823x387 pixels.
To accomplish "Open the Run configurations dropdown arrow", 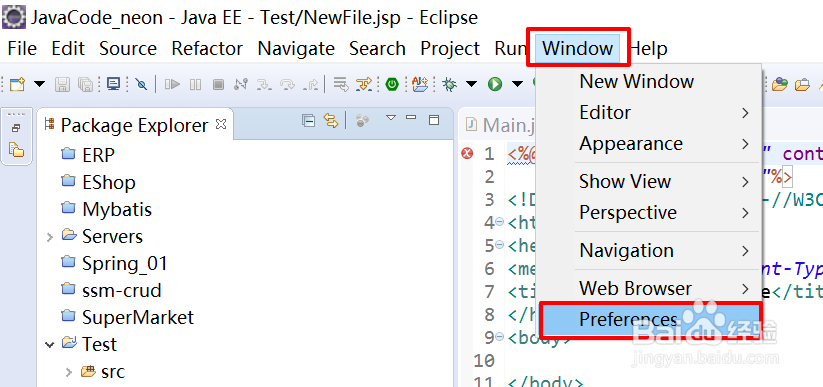I will point(518,84).
